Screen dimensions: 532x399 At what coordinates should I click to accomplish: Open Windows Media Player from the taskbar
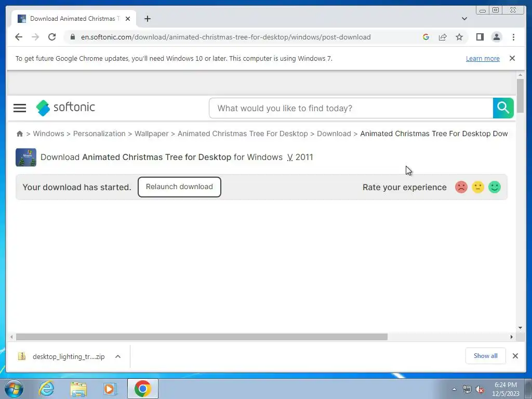[x=110, y=389]
